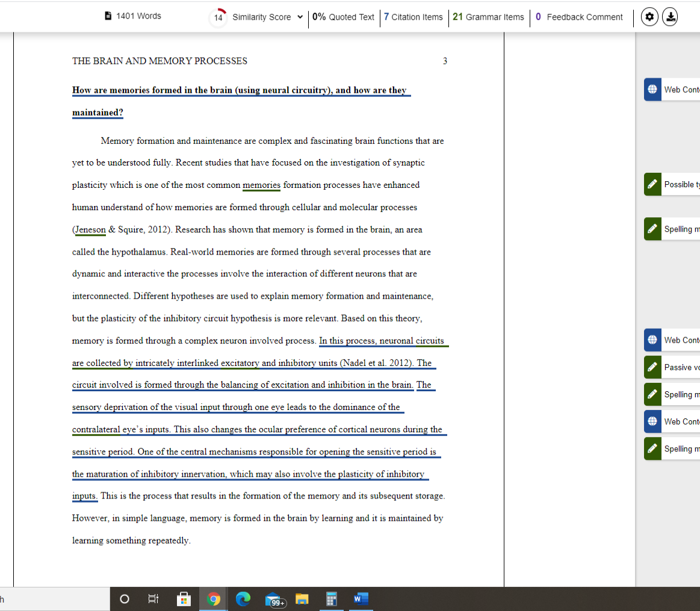The width and height of the screenshot is (700, 611).
Task: Open the Web Content card between the two lower Spelling cards
Action: [x=672, y=421]
